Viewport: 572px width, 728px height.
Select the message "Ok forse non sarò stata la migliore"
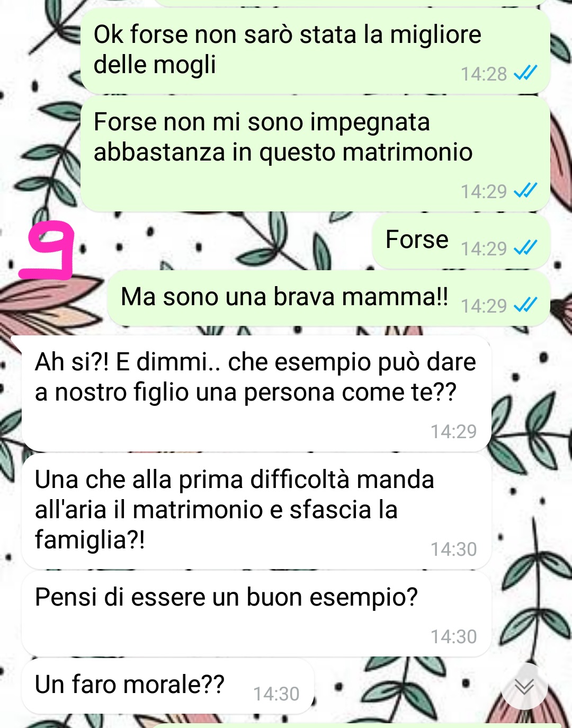point(315,50)
